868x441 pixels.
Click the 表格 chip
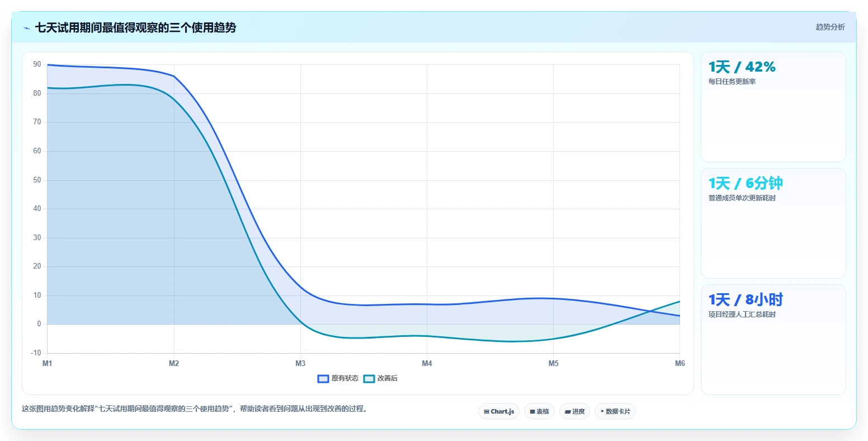[540, 411]
